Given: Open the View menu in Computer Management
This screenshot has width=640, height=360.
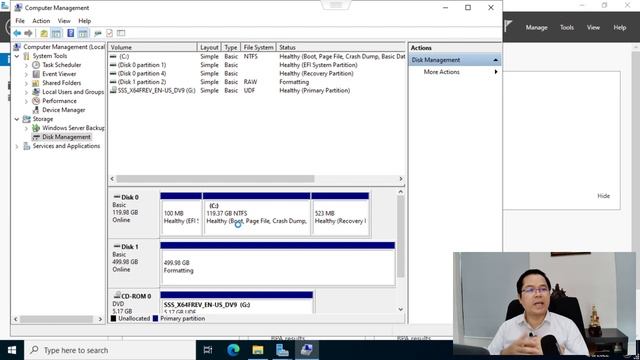Looking at the screenshot, I should (64, 21).
